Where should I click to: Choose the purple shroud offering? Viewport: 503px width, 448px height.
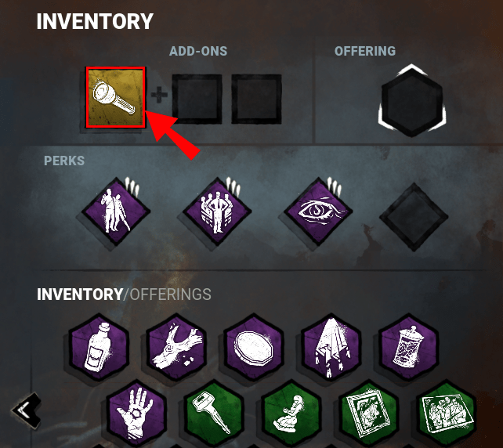pos(331,347)
